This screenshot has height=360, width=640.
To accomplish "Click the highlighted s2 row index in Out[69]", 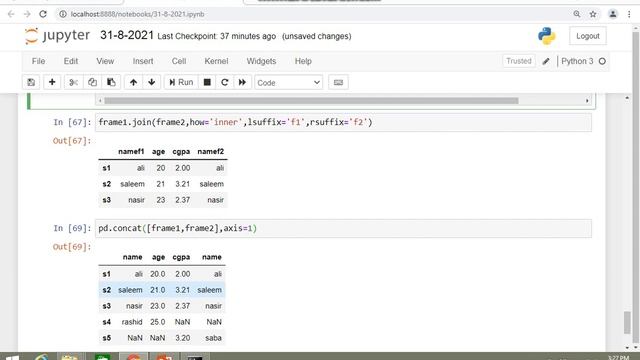I will [107, 290].
